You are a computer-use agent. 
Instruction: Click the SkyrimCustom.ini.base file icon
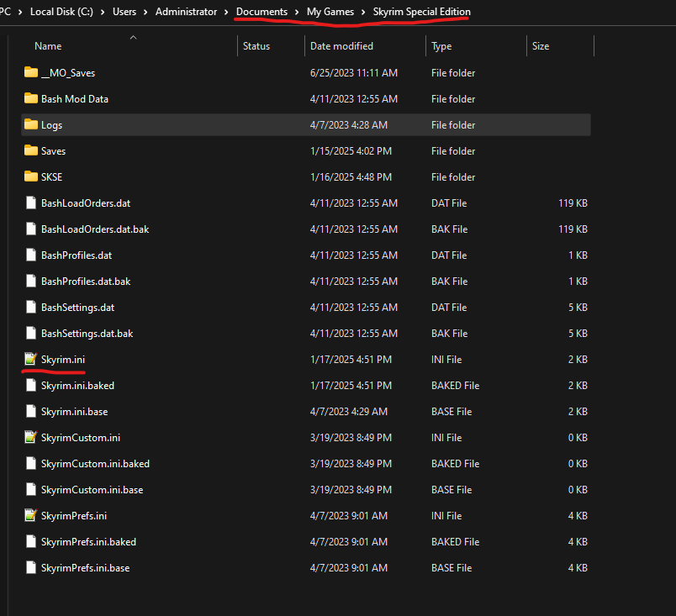[x=31, y=489]
